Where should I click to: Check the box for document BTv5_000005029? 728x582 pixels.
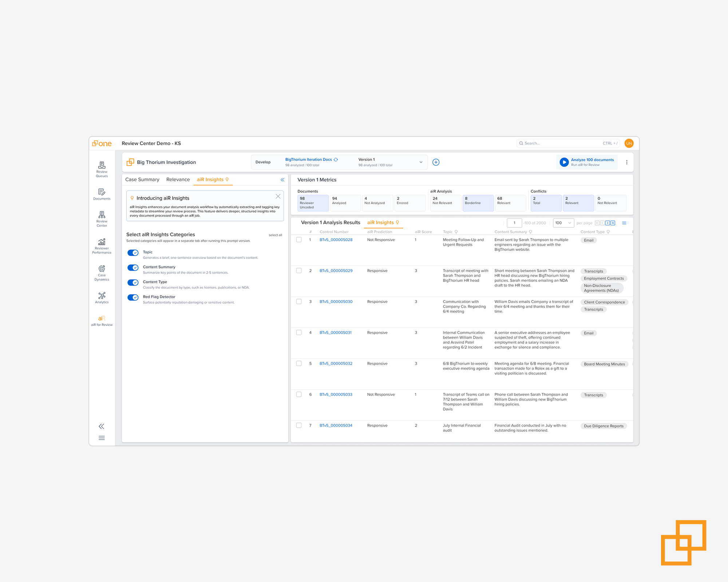299,271
